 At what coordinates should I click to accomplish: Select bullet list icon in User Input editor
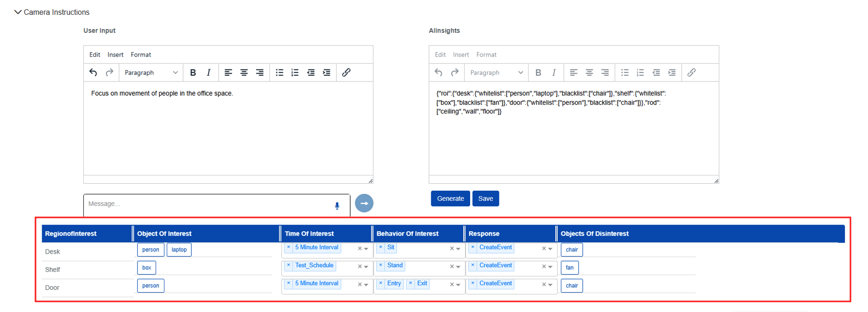pos(279,73)
